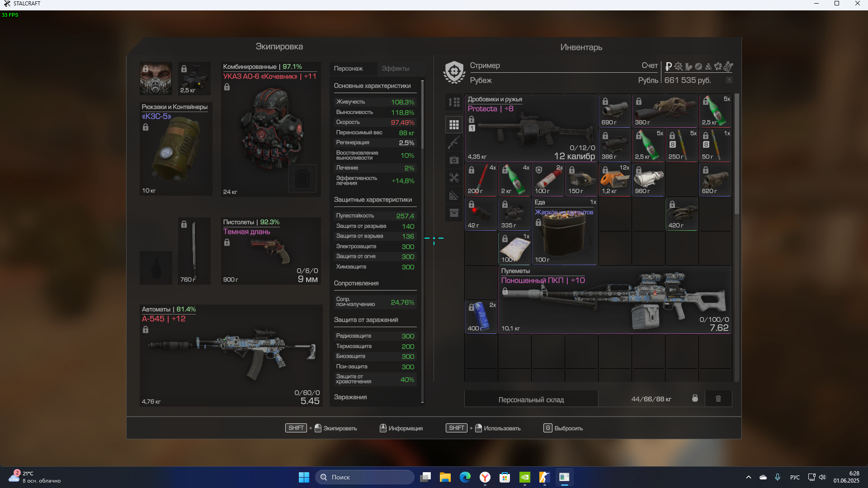The width and height of the screenshot is (868, 488).
Task: Select the all-items grid filter
Action: pyautogui.click(x=454, y=124)
